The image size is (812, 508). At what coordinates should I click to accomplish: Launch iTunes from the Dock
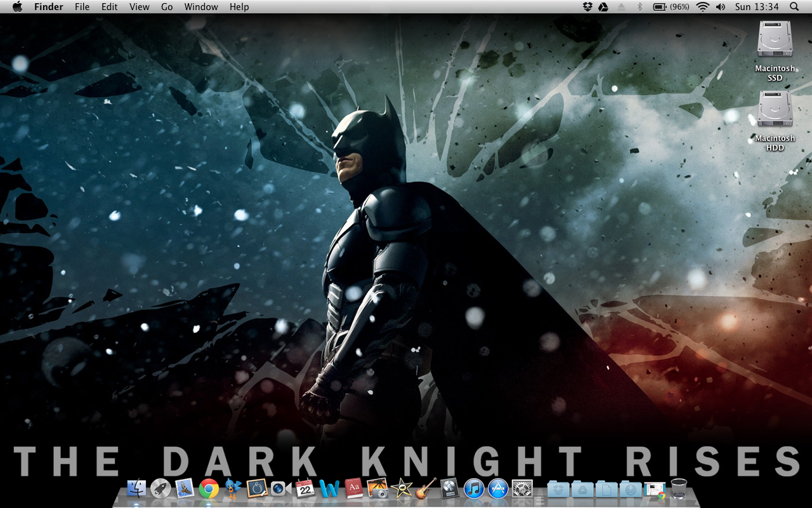pyautogui.click(x=474, y=488)
